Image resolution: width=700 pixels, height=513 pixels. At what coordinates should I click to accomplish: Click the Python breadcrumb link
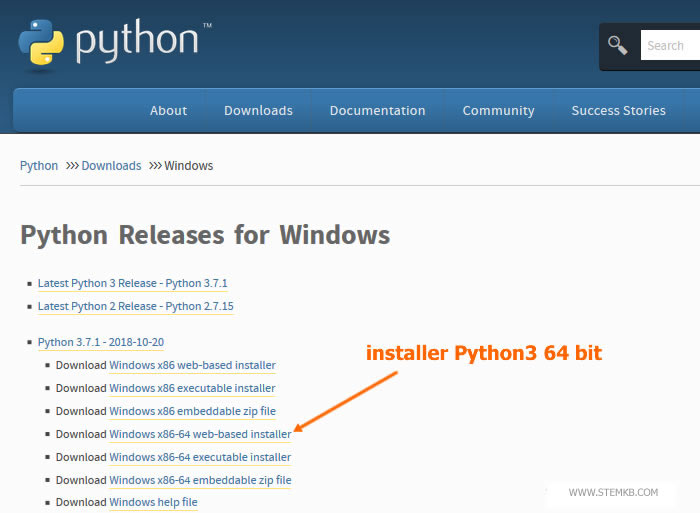click(39, 166)
